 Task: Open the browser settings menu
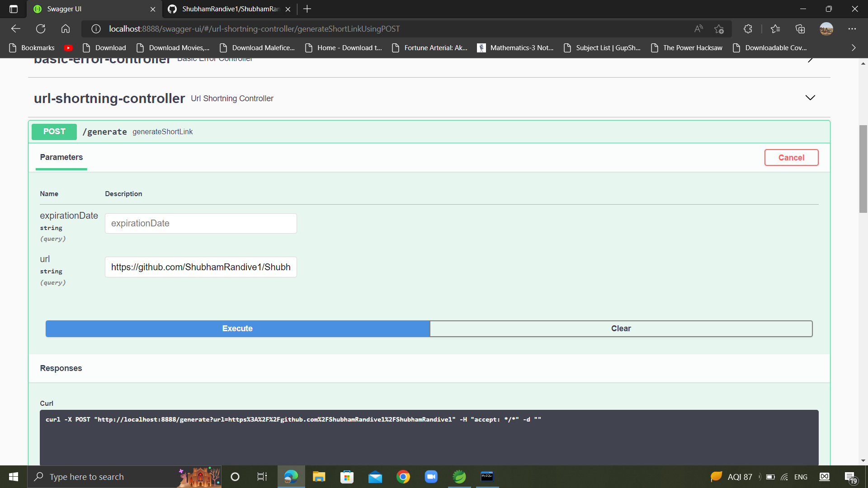853,28
